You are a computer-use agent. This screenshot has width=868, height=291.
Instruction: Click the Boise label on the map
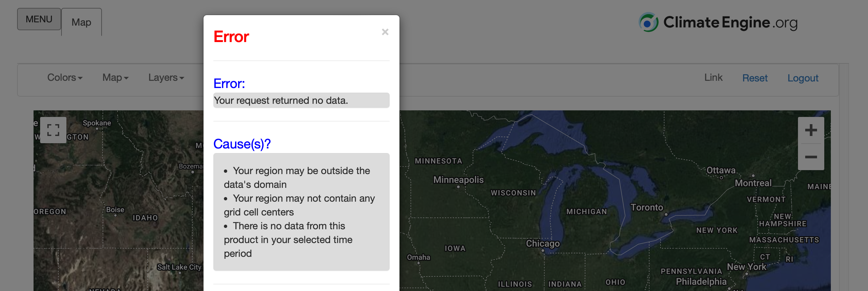[x=115, y=210]
